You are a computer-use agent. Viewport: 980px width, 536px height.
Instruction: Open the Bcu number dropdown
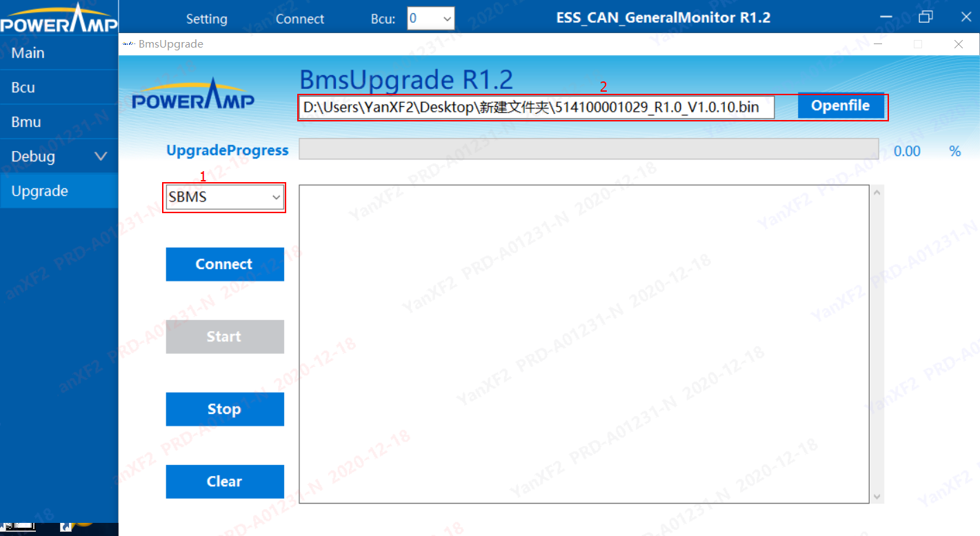click(430, 19)
